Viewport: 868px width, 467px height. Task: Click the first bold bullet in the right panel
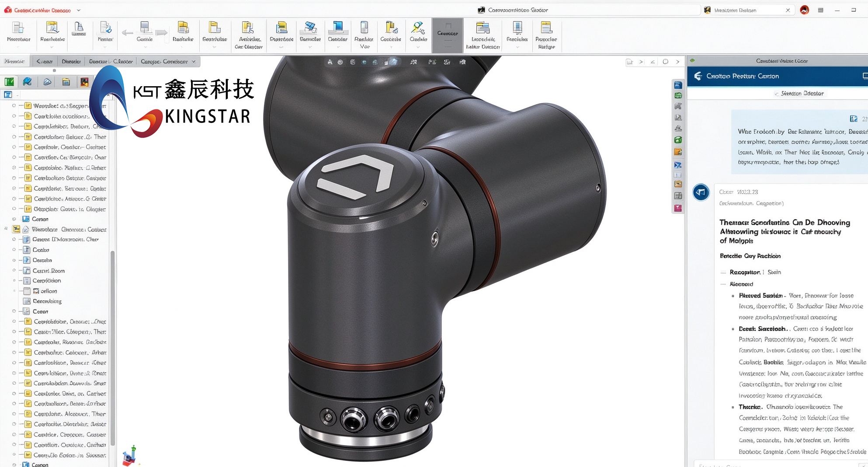click(760, 296)
